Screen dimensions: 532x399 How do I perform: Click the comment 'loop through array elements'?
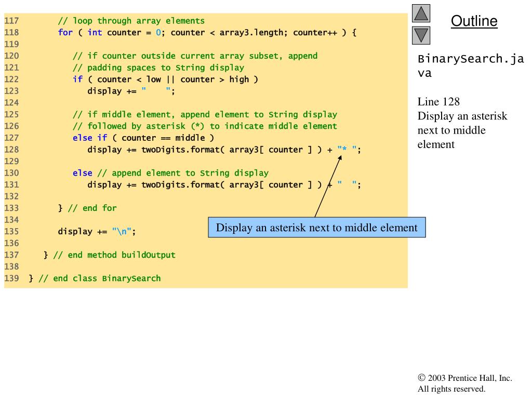coord(131,21)
